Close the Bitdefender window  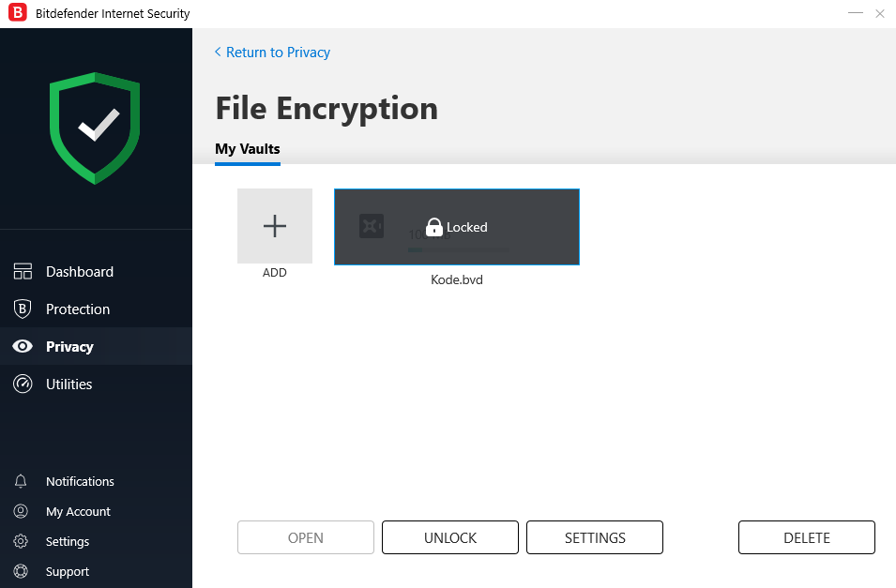pyautogui.click(x=880, y=13)
